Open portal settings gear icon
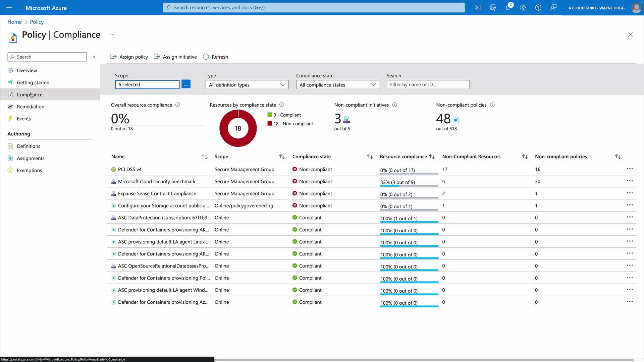The image size is (644, 362). pyautogui.click(x=523, y=8)
